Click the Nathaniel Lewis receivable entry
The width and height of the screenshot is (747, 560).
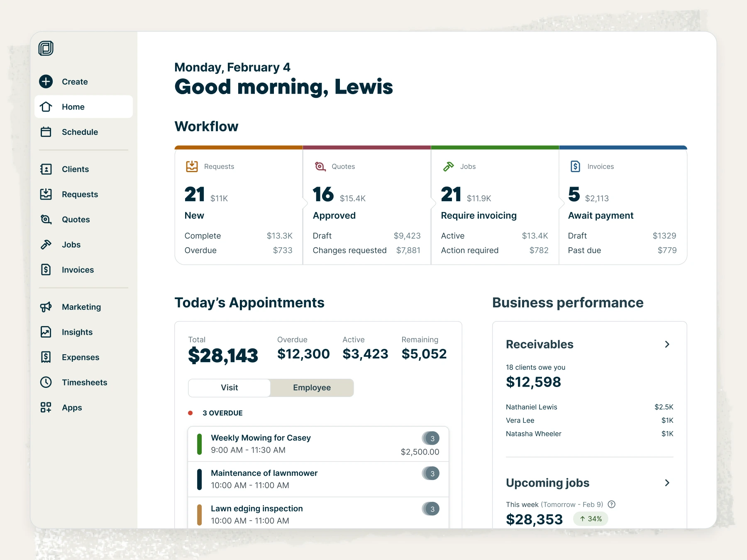pyautogui.click(x=532, y=407)
